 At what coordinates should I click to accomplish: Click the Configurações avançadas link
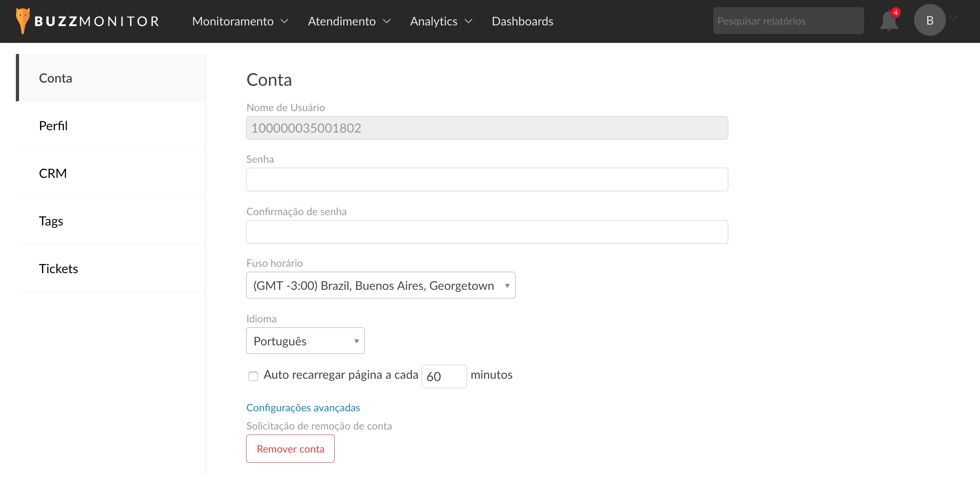click(303, 408)
